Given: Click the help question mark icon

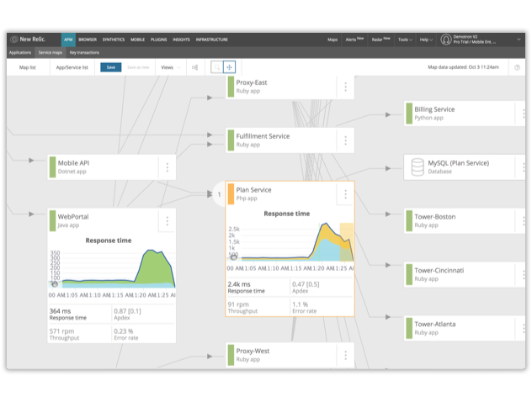Looking at the screenshot, I should point(517,67).
